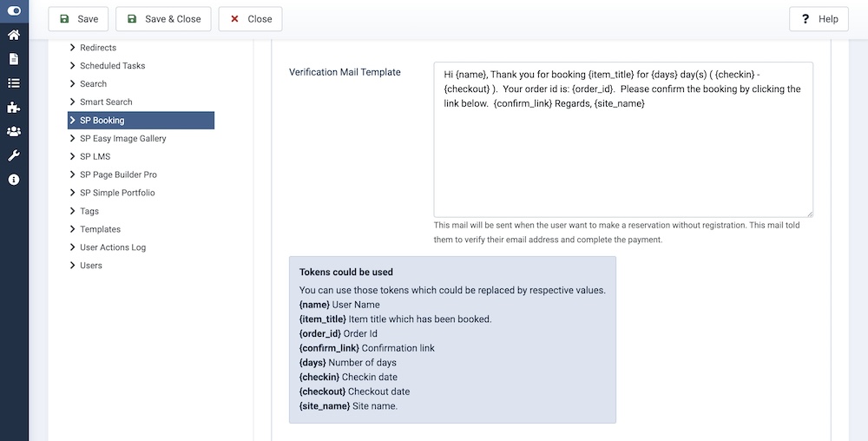Open the Users group icon in sidebar

[14, 132]
